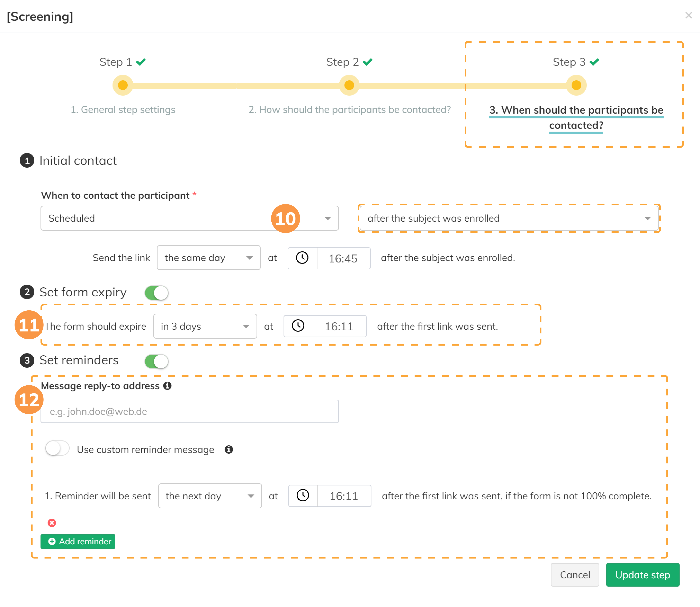Enable Use custom reminder message toggle
700x607 pixels.
click(x=57, y=449)
